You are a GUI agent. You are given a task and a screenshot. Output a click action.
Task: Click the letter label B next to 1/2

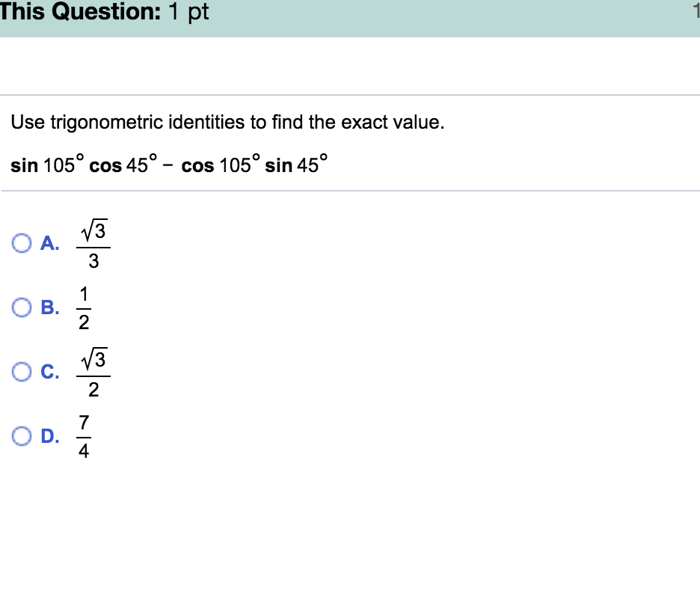[49, 307]
